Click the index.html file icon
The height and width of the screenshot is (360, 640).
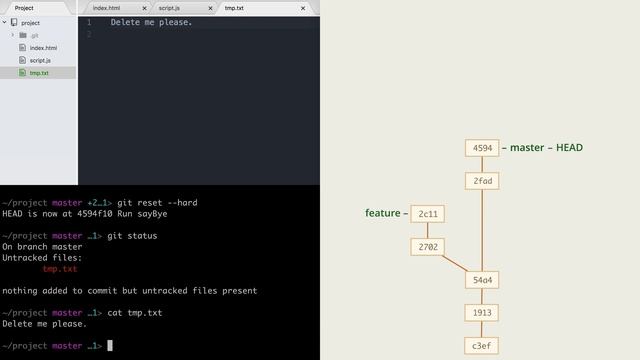click(x=22, y=48)
